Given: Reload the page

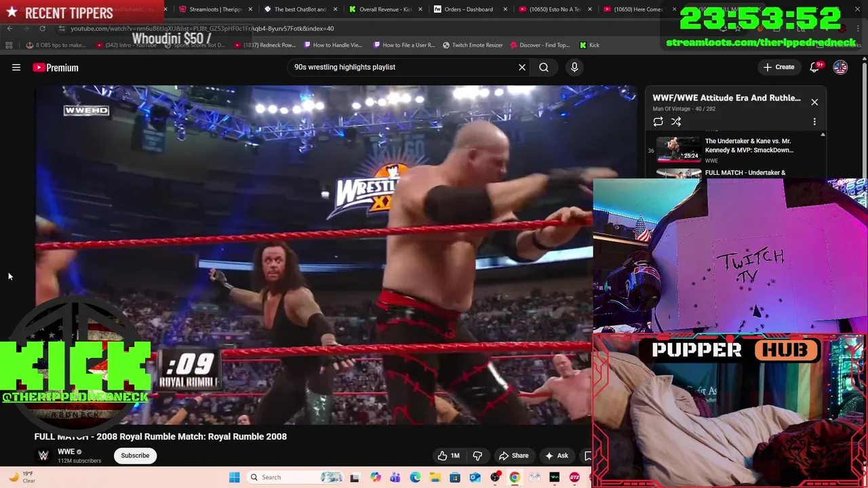Looking at the screenshot, I should coord(42,28).
